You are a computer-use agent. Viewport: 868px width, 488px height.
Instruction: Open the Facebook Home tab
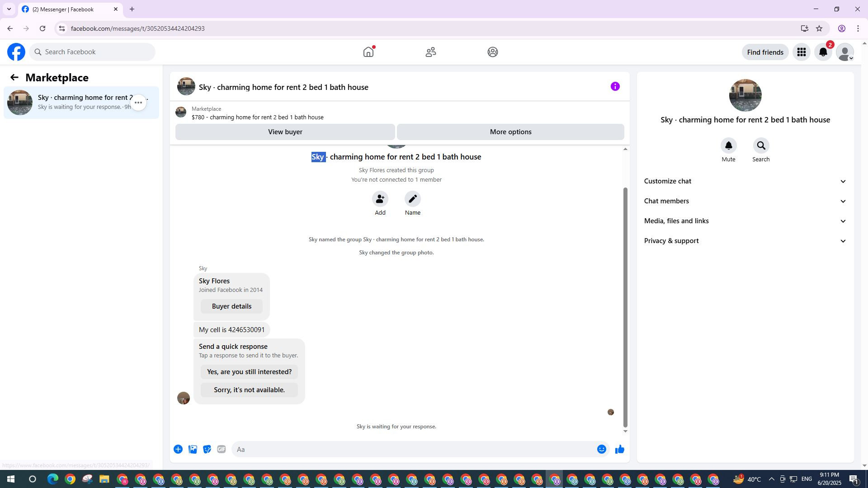coord(368,52)
